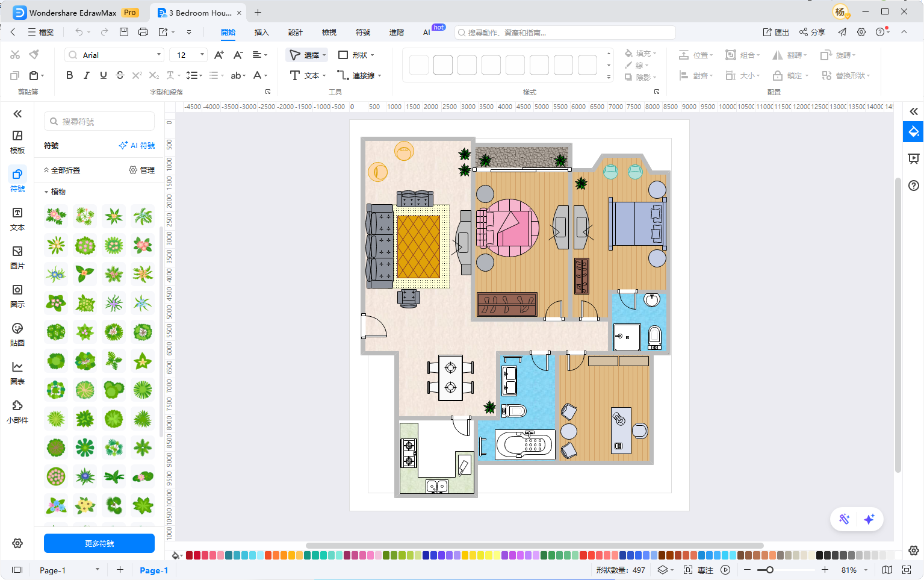Toggle underline text formatting
The height and width of the screenshot is (580, 924).
pos(104,75)
